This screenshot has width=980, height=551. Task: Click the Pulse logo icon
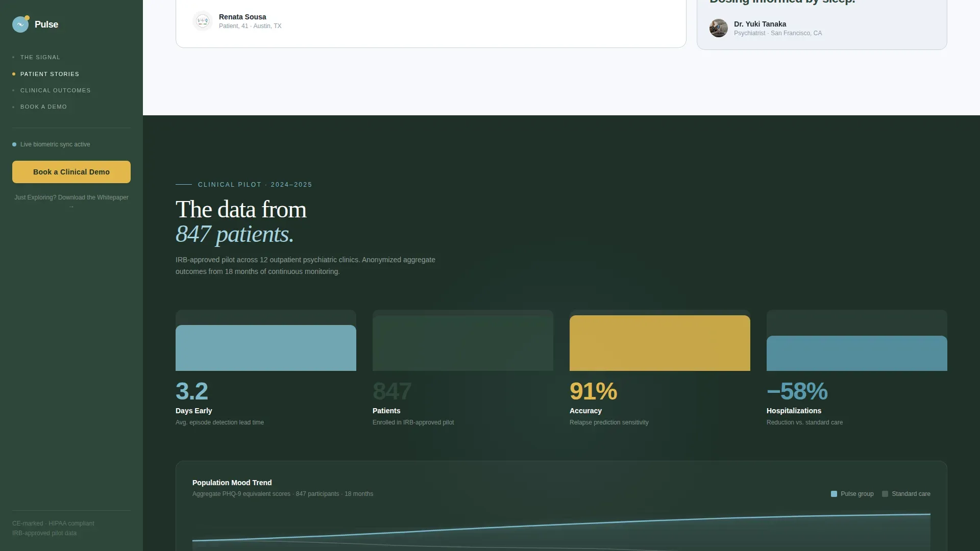tap(20, 24)
